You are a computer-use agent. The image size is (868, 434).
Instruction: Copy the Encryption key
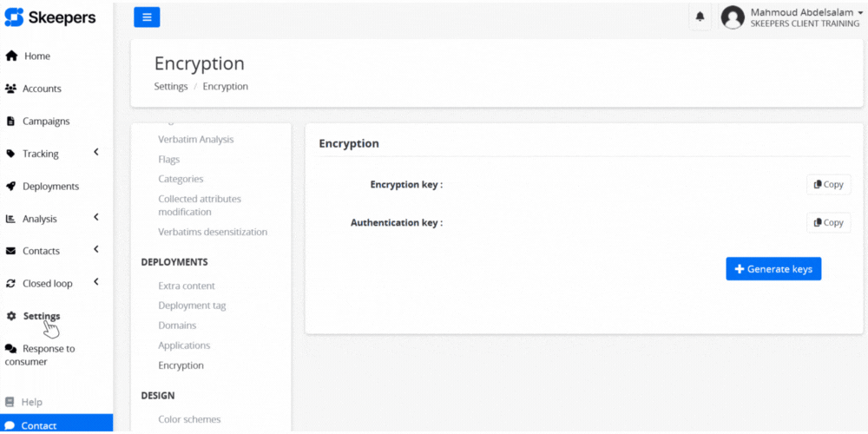(x=829, y=185)
